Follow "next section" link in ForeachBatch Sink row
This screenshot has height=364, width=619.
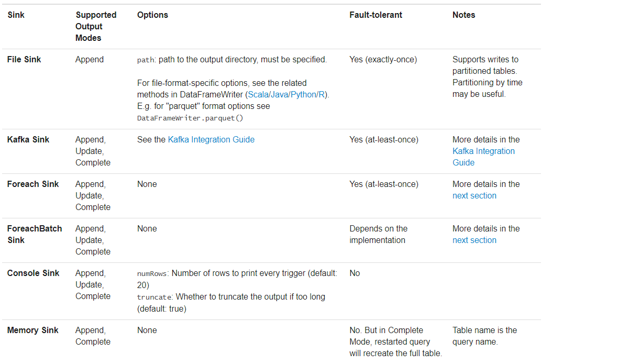coord(474,240)
